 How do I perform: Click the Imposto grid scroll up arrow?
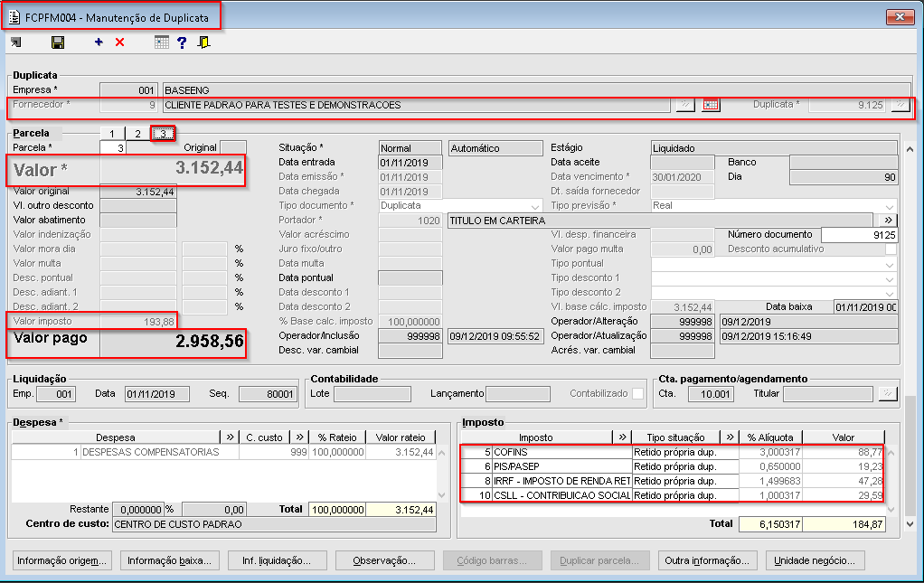pyautogui.click(x=891, y=452)
